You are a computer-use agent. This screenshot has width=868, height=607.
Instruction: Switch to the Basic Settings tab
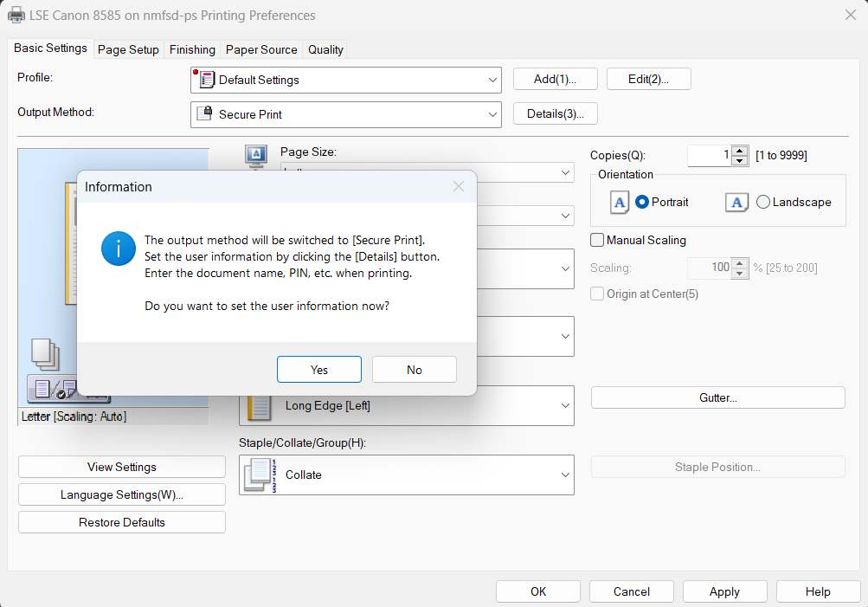click(x=50, y=48)
